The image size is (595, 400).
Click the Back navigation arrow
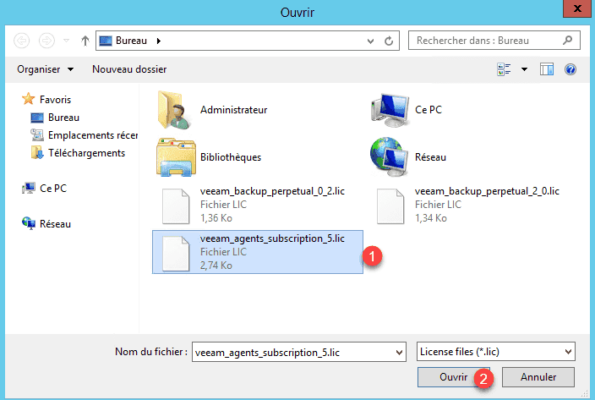22,41
